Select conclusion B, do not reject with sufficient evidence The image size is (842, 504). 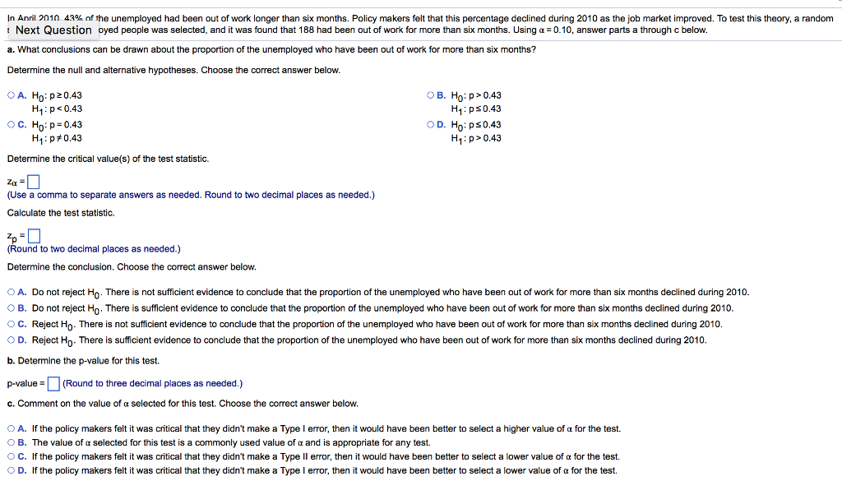pos(11,307)
